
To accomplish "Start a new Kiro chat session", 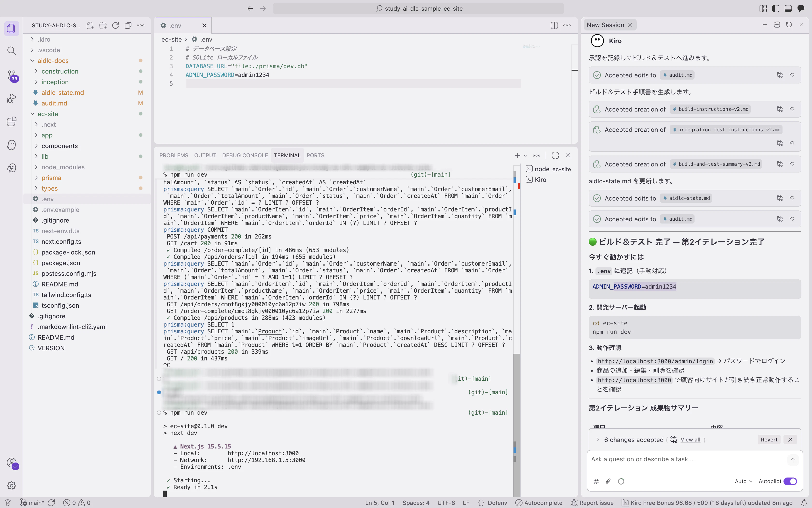I will pyautogui.click(x=765, y=24).
